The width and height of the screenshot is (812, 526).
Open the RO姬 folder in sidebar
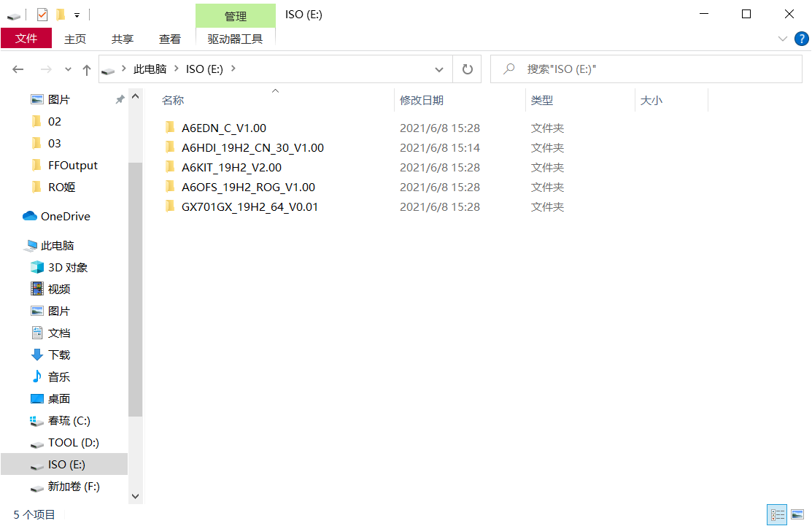[61, 187]
